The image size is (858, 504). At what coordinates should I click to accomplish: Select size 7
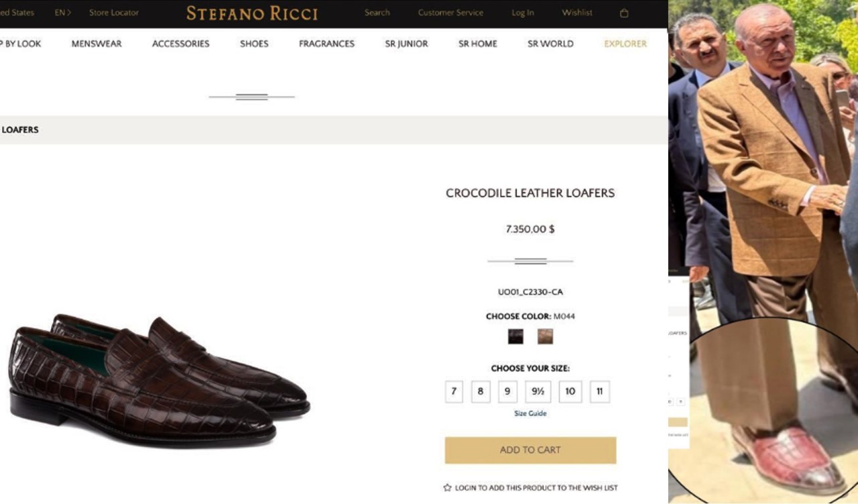click(454, 391)
